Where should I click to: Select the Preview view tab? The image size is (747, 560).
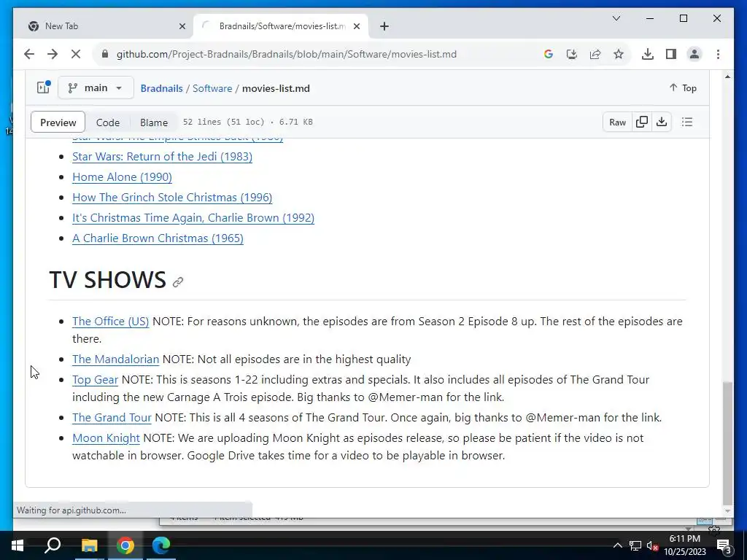pos(58,122)
